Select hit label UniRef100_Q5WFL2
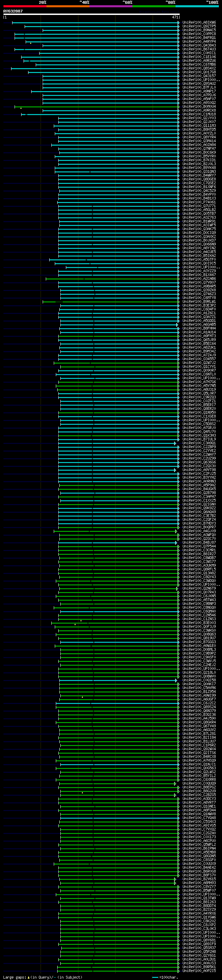 [199, 844]
